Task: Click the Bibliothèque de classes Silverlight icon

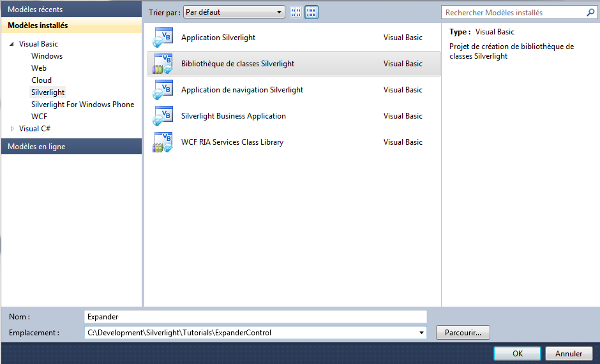Action: [x=162, y=64]
